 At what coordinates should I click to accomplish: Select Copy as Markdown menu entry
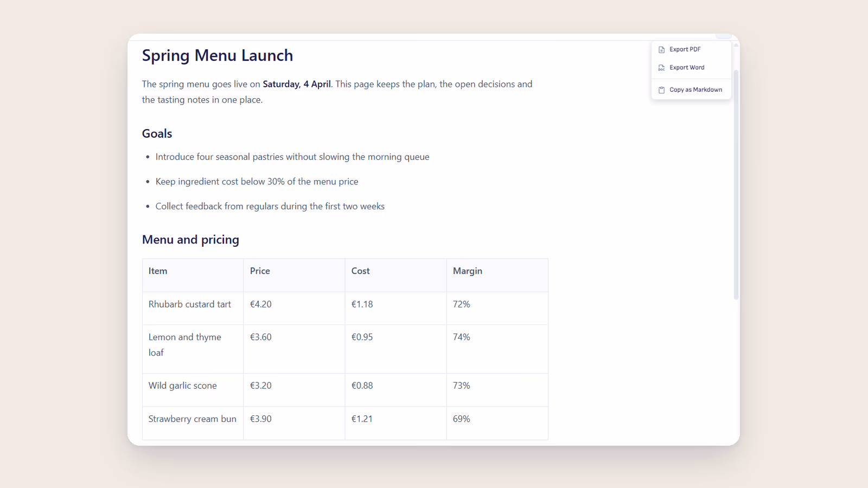[691, 90]
